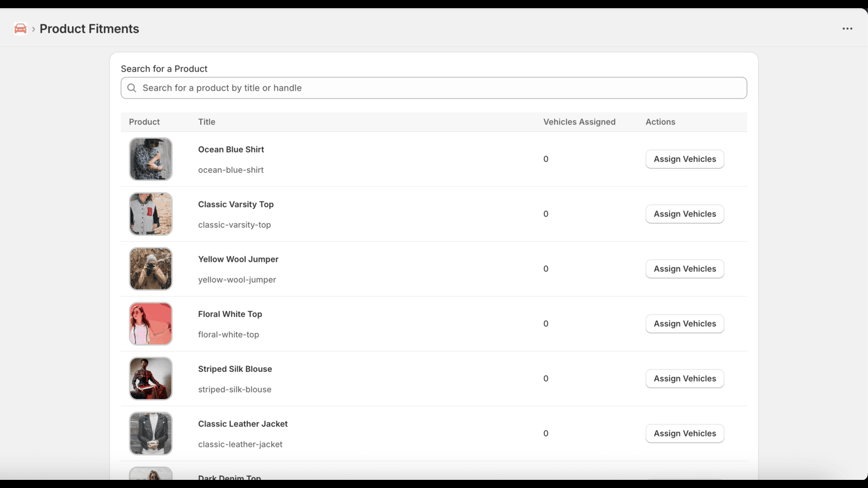Assign vehicles to Yellow Wool Jumper

(x=685, y=268)
